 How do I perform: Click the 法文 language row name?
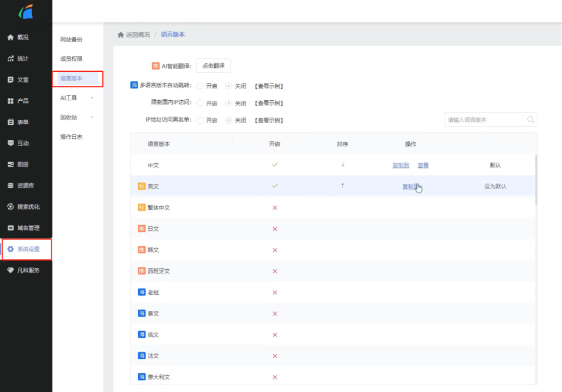click(153, 356)
